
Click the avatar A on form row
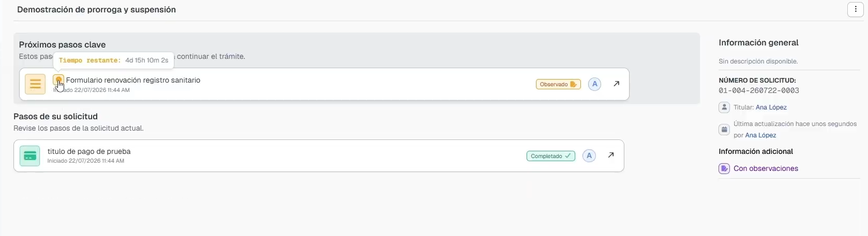[x=595, y=84]
